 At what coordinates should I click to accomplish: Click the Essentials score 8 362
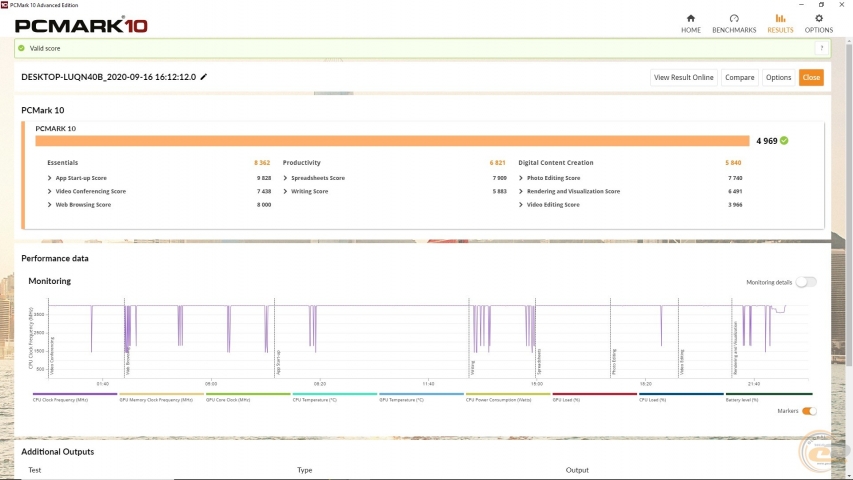tap(262, 163)
